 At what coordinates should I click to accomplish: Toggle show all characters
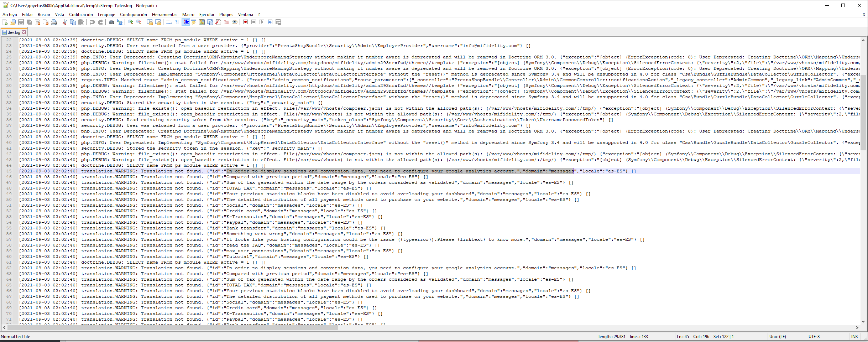(x=177, y=22)
